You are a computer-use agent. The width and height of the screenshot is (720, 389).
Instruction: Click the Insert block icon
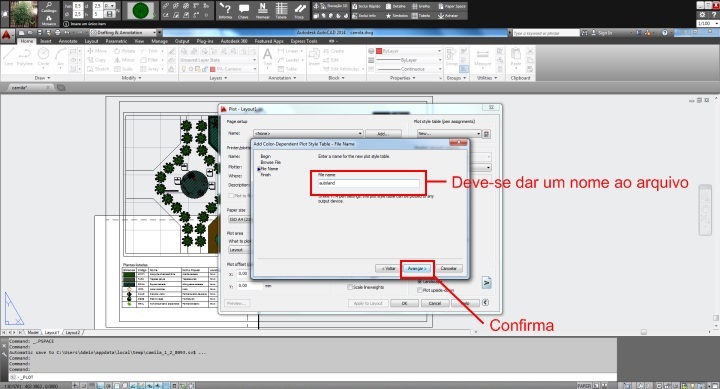pos(314,58)
